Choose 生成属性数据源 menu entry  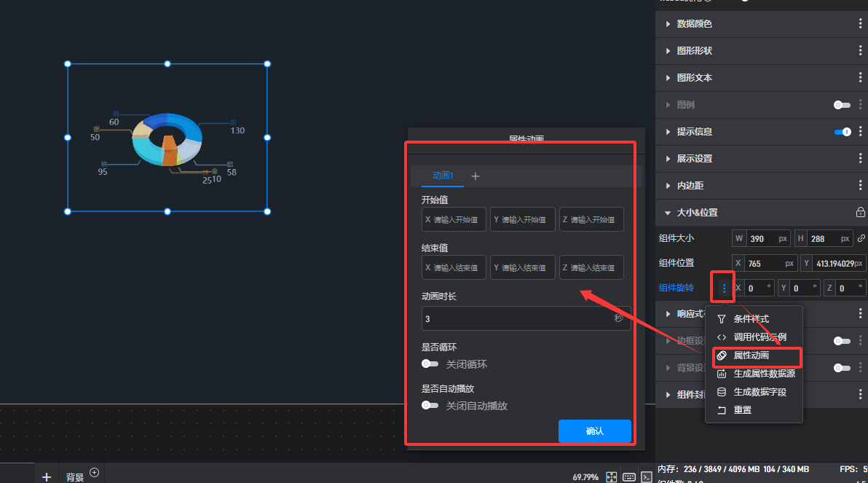click(754, 373)
